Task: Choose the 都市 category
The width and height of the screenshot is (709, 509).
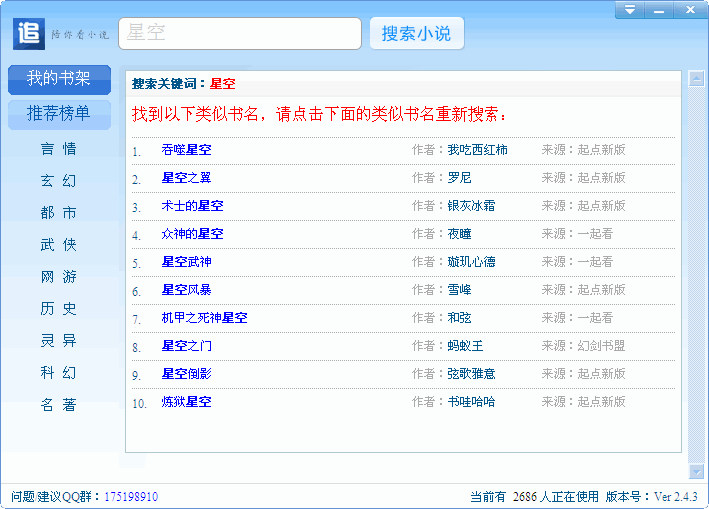Action: (58, 213)
